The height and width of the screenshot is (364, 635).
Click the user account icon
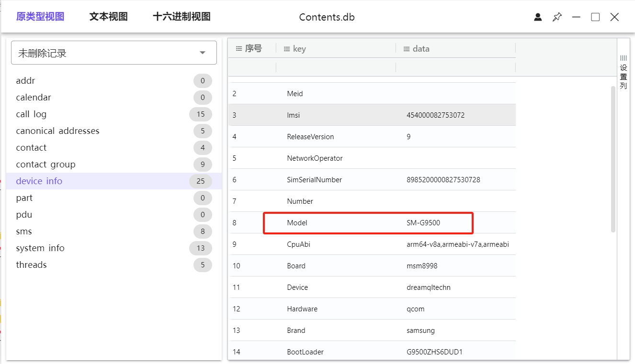(x=538, y=17)
